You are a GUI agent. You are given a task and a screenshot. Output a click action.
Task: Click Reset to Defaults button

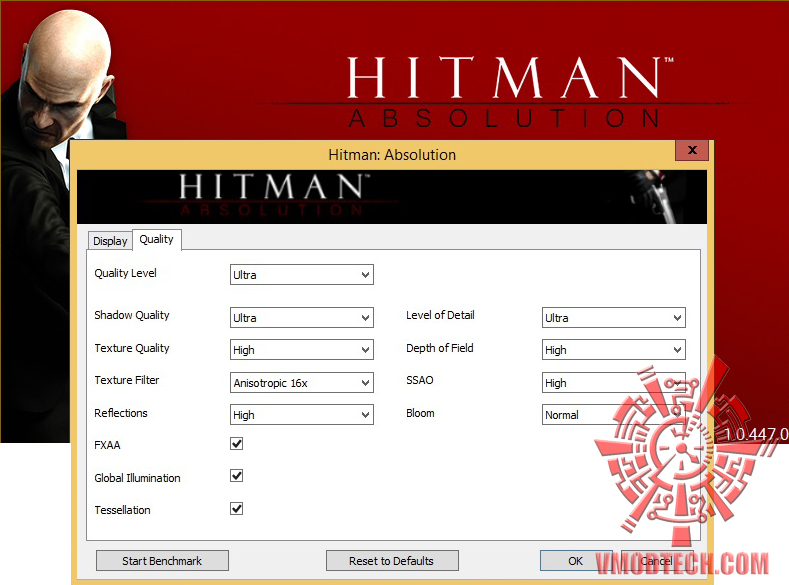click(x=392, y=561)
